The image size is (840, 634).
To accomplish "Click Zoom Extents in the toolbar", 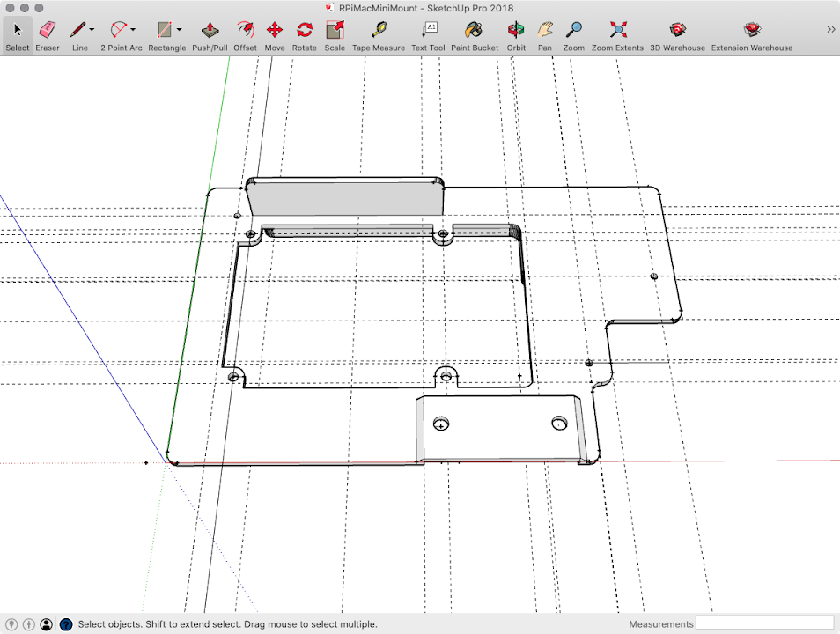I will click(x=617, y=35).
